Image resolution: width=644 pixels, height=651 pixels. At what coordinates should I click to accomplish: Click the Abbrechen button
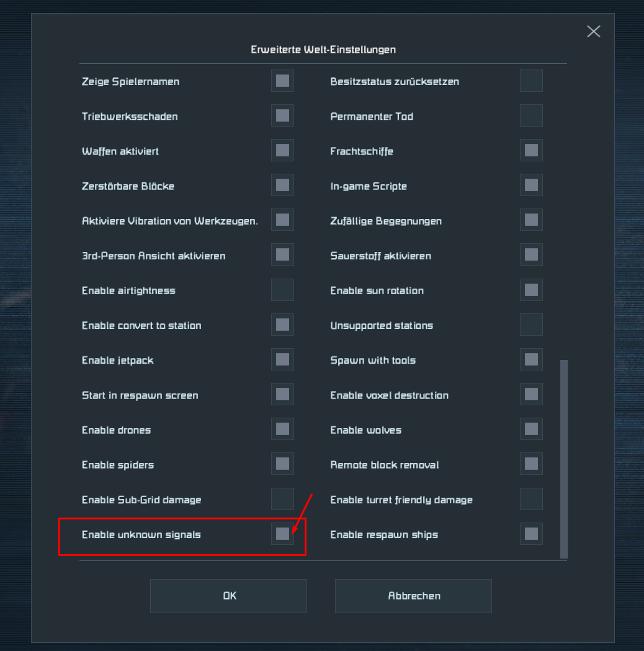413,596
